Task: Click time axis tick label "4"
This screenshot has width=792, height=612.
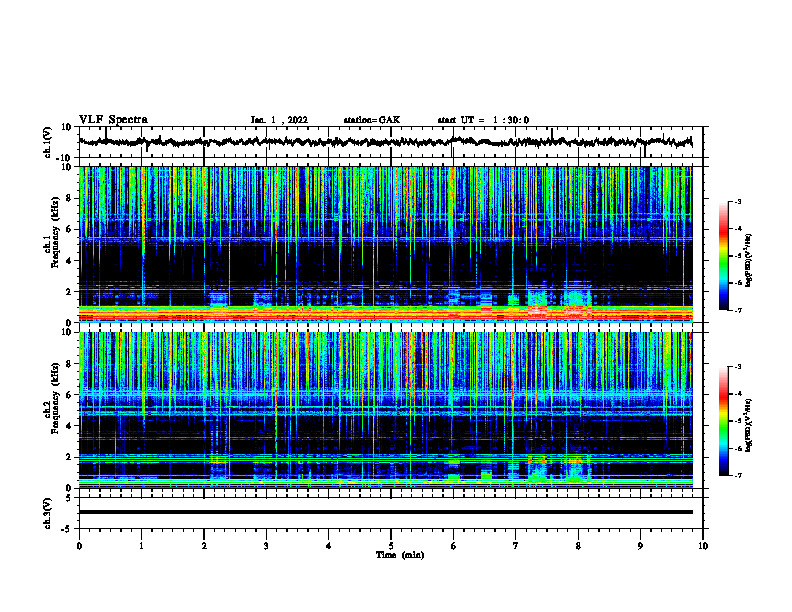Action: [x=329, y=546]
